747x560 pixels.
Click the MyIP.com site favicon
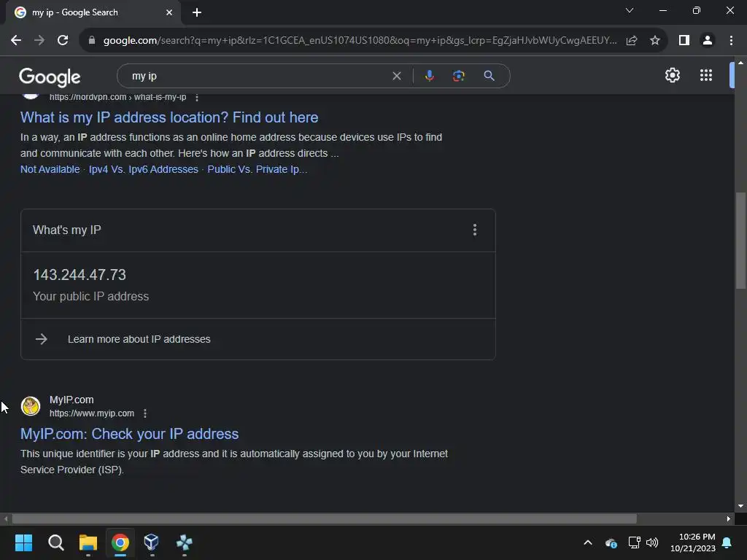click(x=31, y=406)
